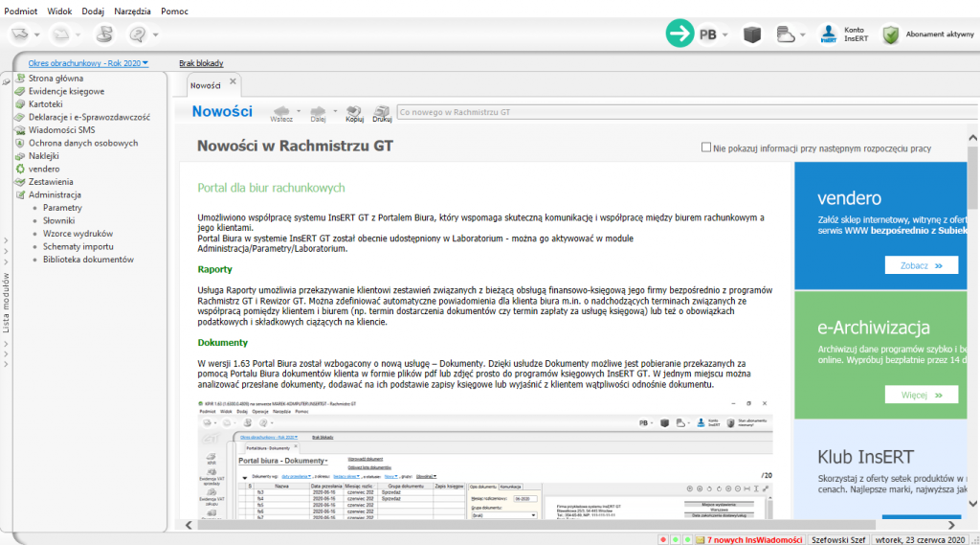Tick 'Nie pokazuj informacji przy następnym rozpoczęciu pracy'
Image resolution: width=980 pixels, height=545 pixels.
(x=706, y=148)
